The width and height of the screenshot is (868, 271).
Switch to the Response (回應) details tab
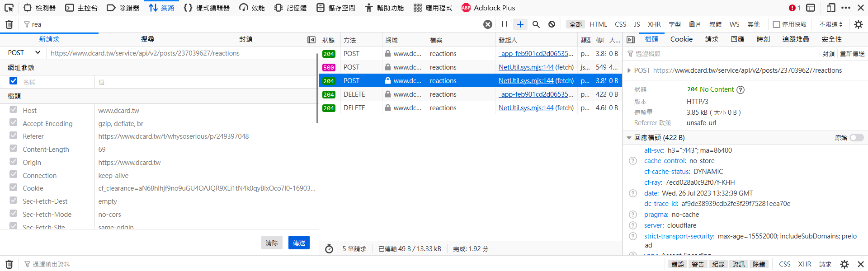click(737, 39)
